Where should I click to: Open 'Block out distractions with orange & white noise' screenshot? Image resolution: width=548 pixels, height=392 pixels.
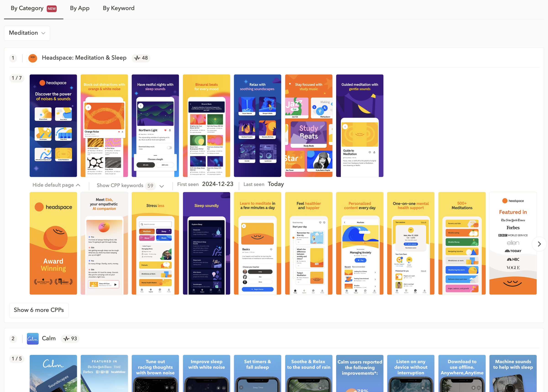104,125
